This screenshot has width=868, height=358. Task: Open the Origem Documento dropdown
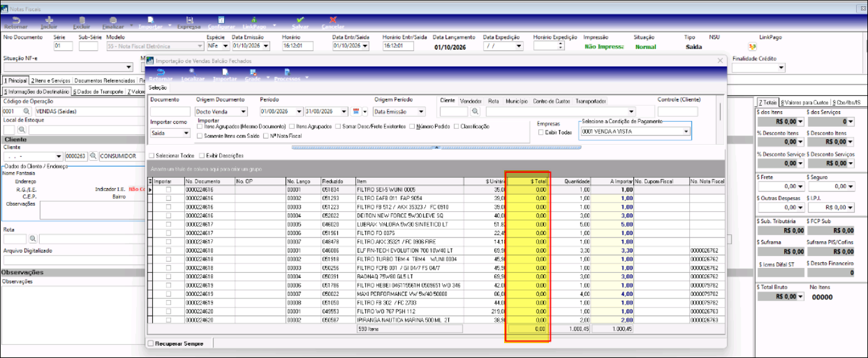pos(243,112)
